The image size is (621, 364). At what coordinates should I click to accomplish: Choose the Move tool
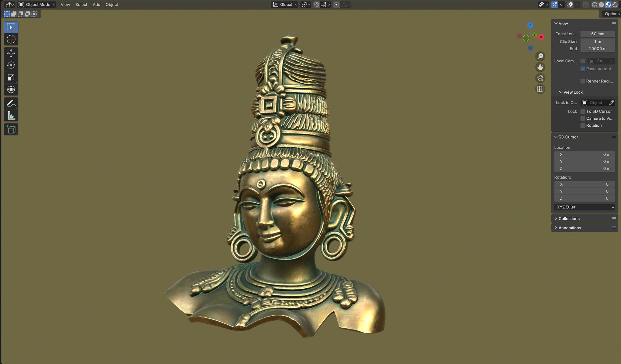[11, 53]
